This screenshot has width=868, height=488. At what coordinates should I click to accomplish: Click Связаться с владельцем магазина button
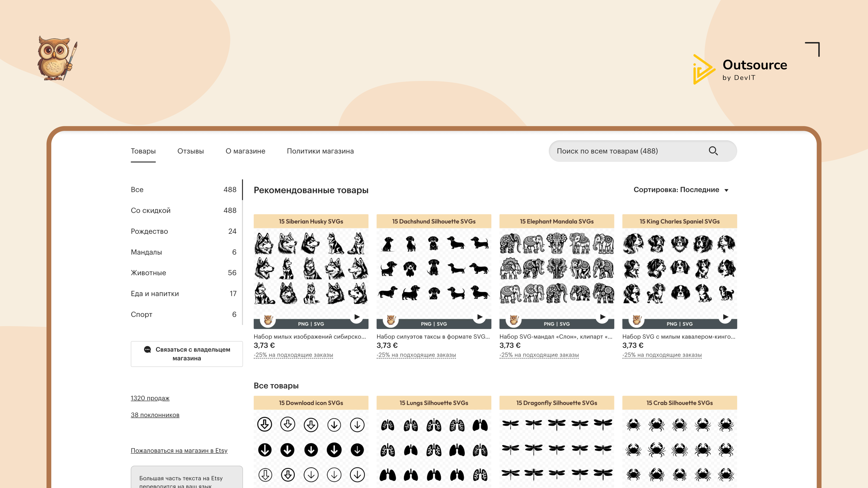tap(187, 354)
